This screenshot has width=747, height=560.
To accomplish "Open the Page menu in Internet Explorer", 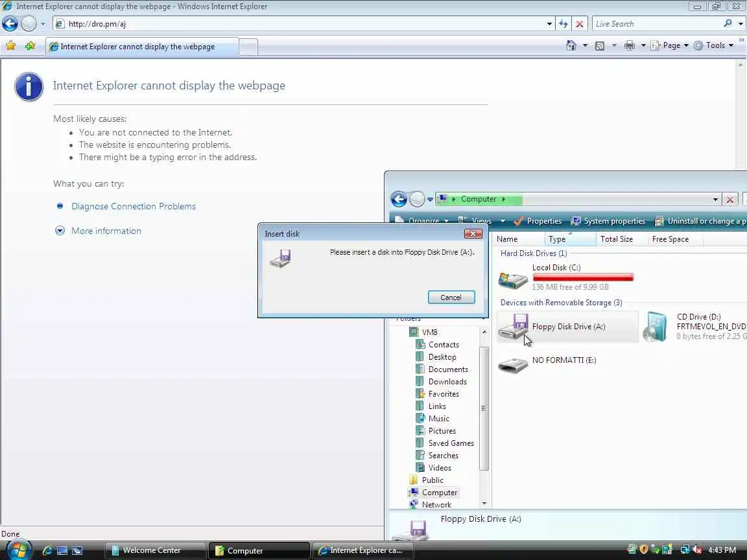I will pyautogui.click(x=669, y=46).
